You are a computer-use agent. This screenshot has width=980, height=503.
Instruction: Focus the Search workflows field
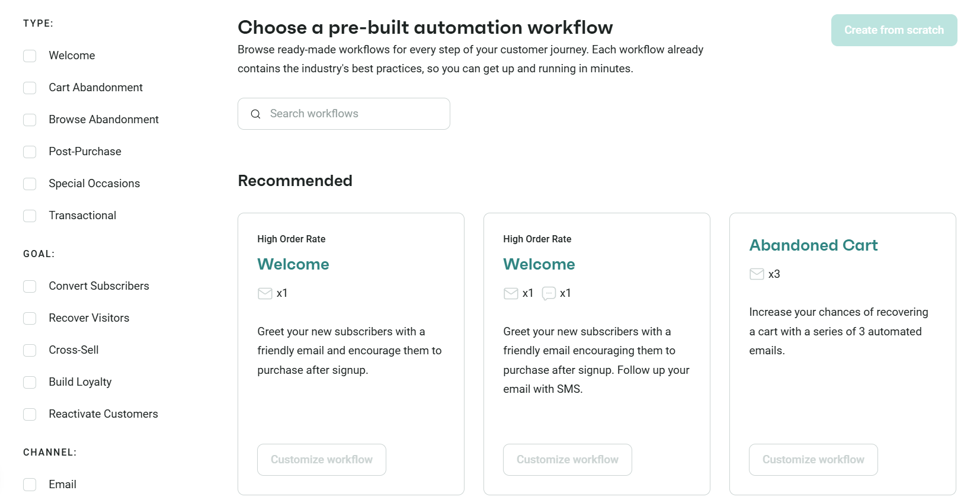(x=344, y=114)
